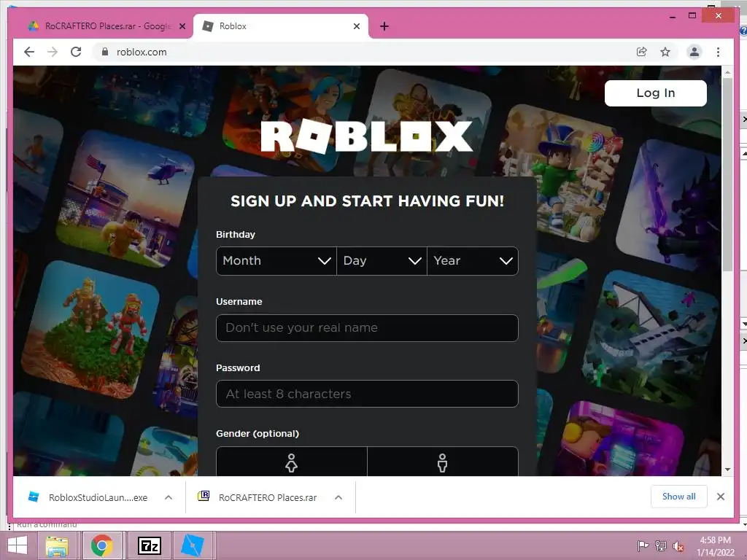Click the browser forward arrow
747x560 pixels.
tap(53, 52)
